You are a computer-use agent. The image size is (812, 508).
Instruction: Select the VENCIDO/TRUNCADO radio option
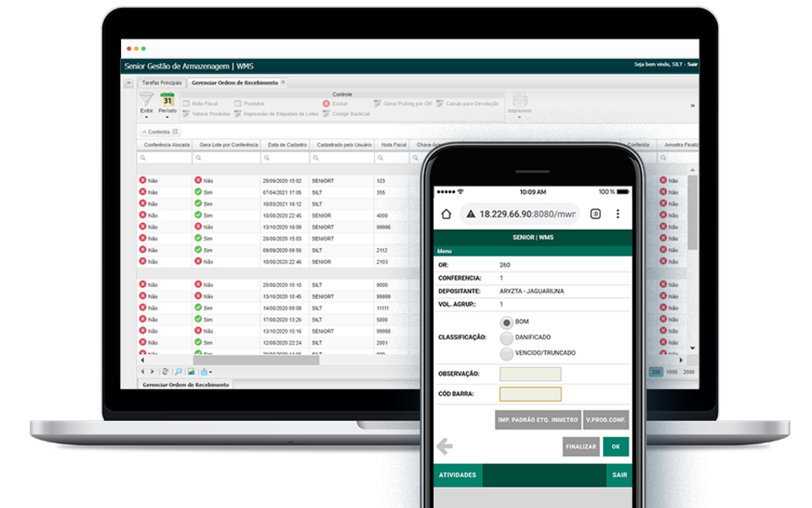507,354
